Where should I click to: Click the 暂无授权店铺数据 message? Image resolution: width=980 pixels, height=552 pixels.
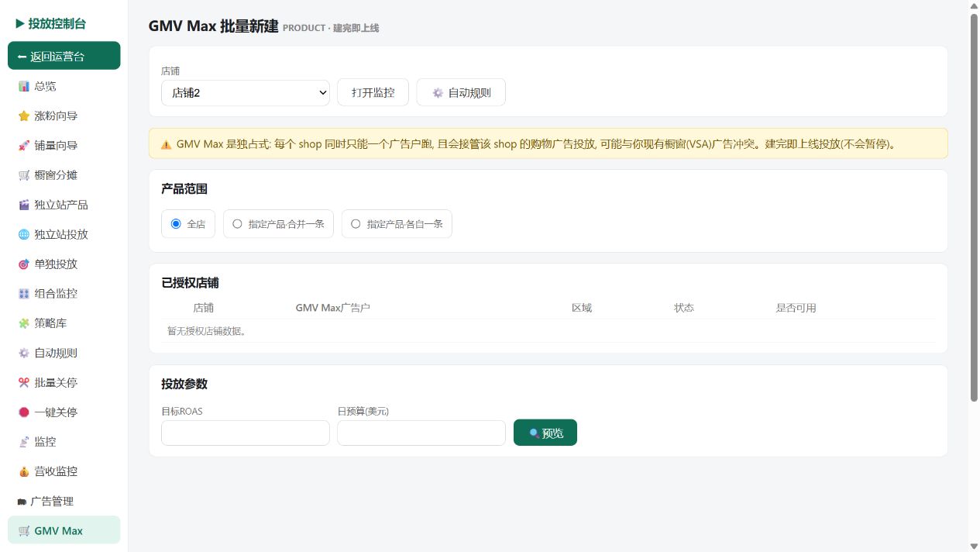click(x=207, y=331)
